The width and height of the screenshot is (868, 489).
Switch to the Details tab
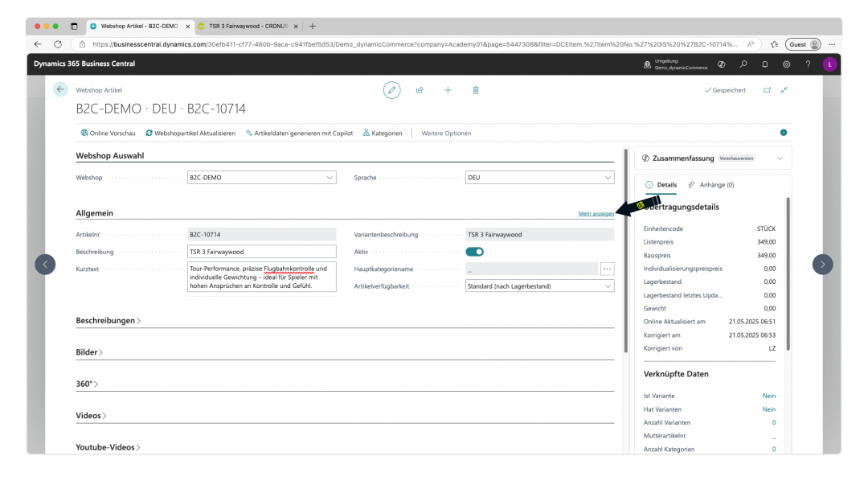click(661, 185)
